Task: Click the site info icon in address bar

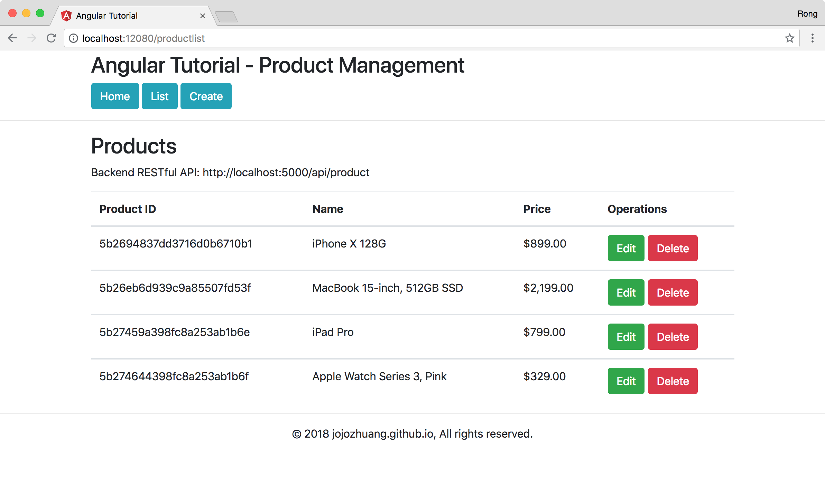Action: click(73, 38)
